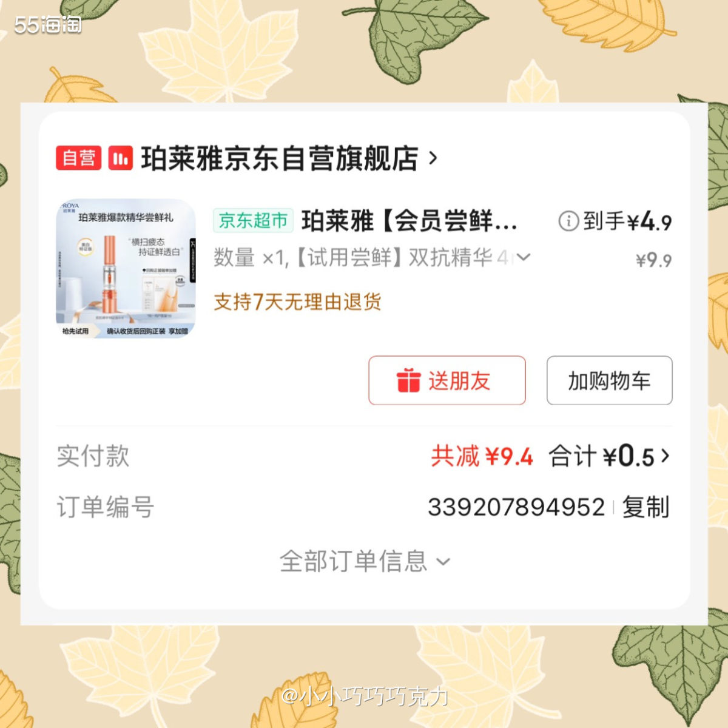Click the red 自营 badge
Viewport: 728px width, 728px height.
click(78, 158)
